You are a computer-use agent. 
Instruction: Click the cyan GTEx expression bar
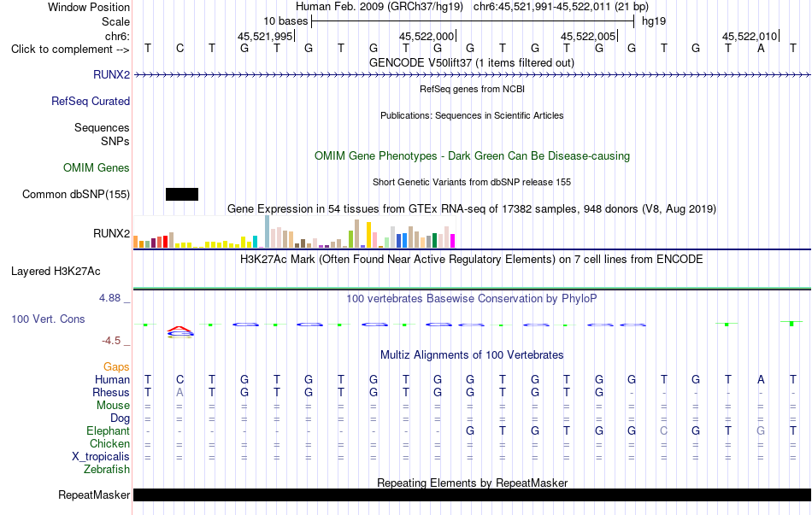[x=255, y=242]
